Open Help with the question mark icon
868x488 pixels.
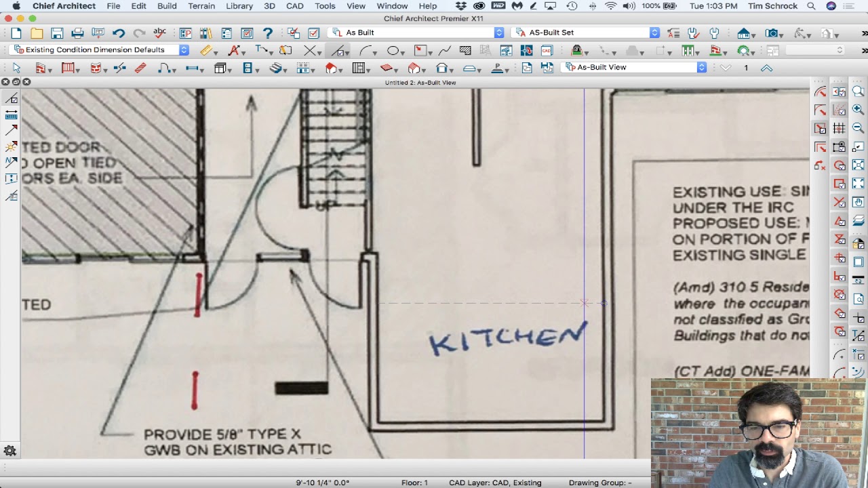(268, 33)
